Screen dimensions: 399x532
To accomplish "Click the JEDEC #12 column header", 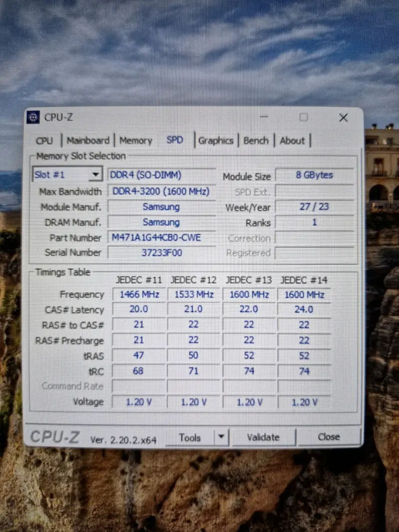I will tap(194, 280).
